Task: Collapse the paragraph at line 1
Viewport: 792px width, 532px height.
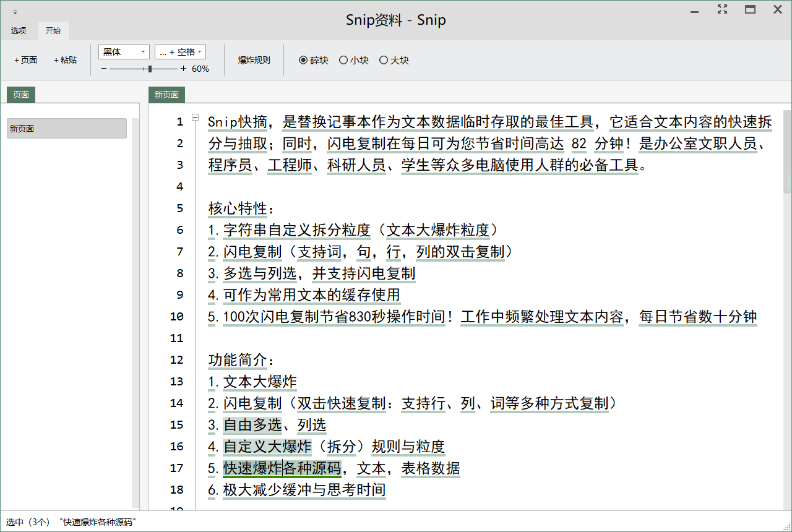Action: point(195,117)
